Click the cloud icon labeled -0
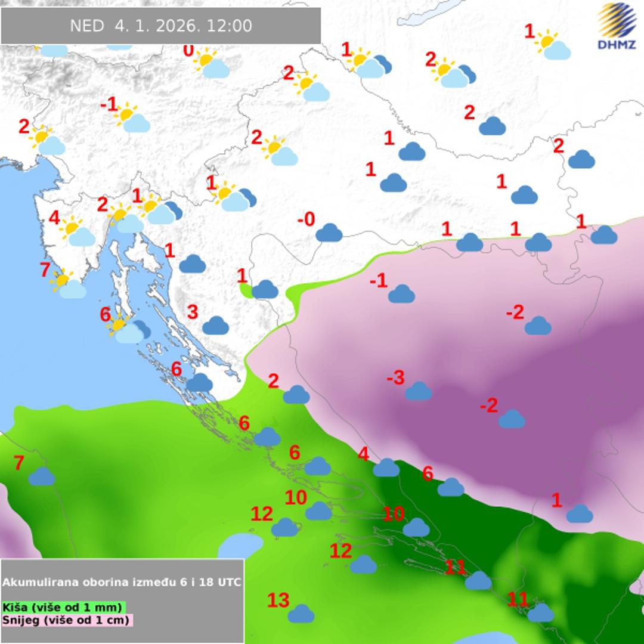The image size is (644, 644). point(329,233)
